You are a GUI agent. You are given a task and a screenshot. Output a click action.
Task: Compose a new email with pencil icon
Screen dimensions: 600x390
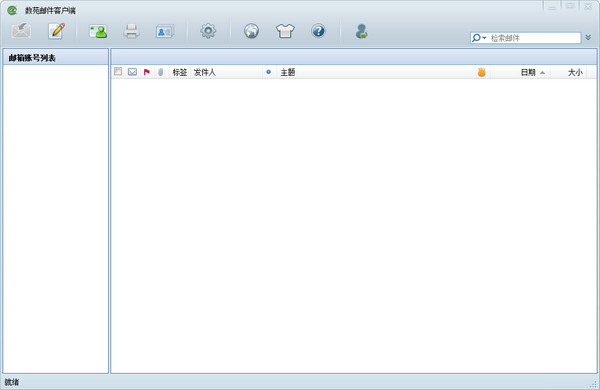57,31
